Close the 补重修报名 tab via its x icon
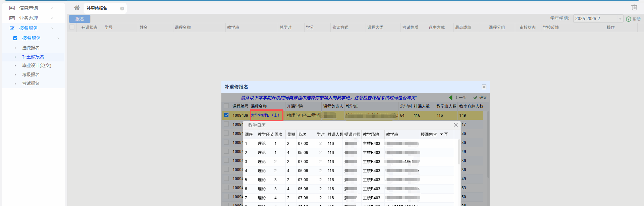 point(122,9)
